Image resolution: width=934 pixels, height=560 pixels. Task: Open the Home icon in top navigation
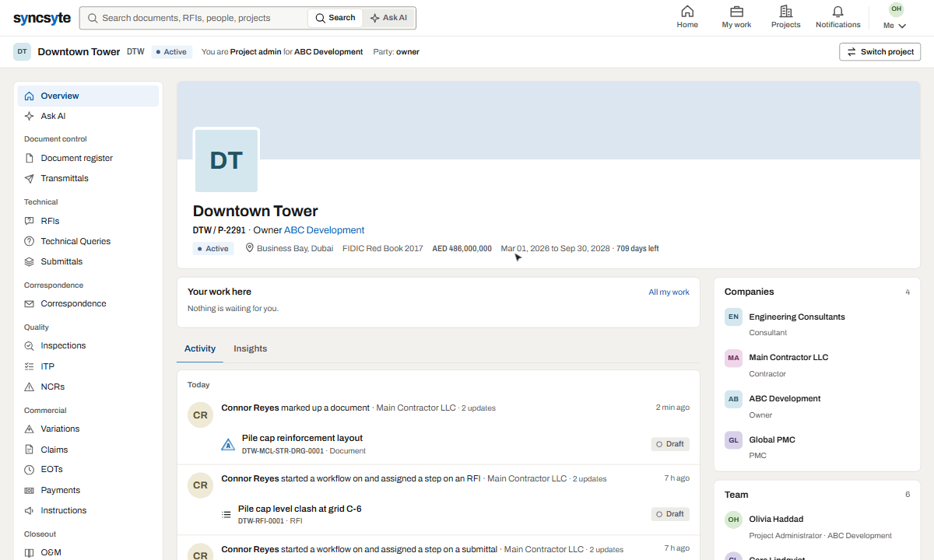pos(687,12)
